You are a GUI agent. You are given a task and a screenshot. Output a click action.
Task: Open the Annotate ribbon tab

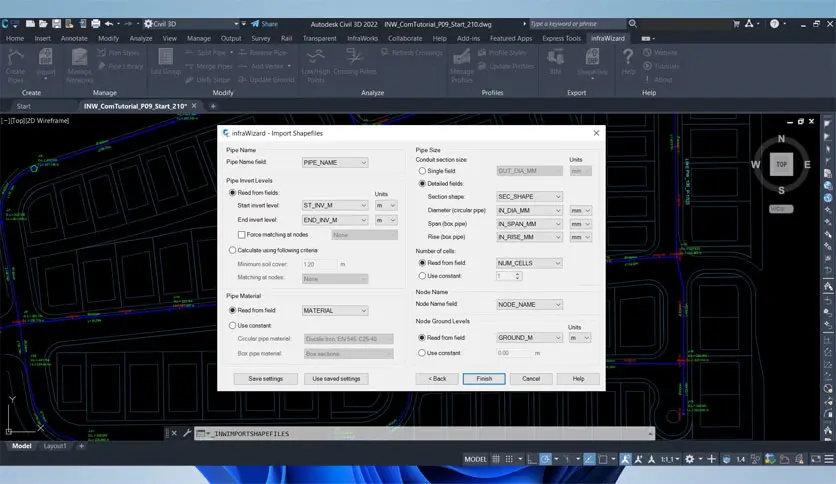click(74, 38)
